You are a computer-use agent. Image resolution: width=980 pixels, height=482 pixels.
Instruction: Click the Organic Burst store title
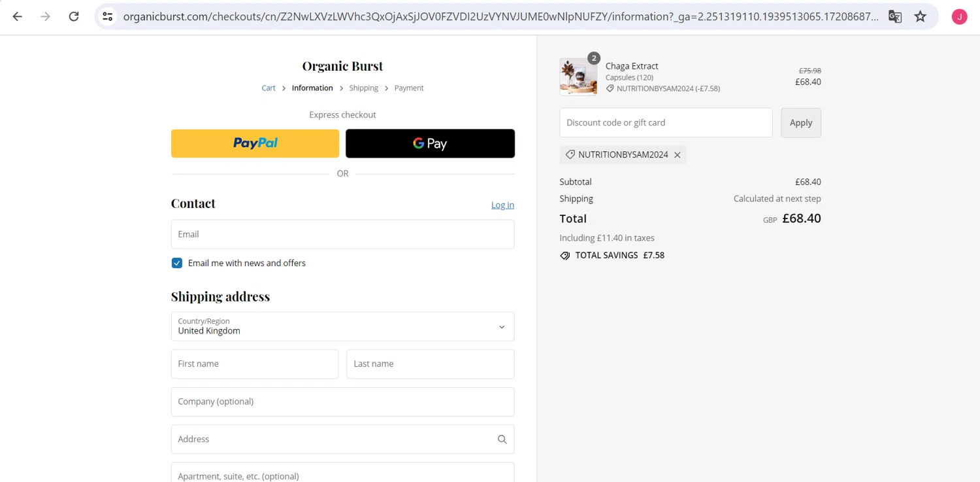tap(342, 66)
